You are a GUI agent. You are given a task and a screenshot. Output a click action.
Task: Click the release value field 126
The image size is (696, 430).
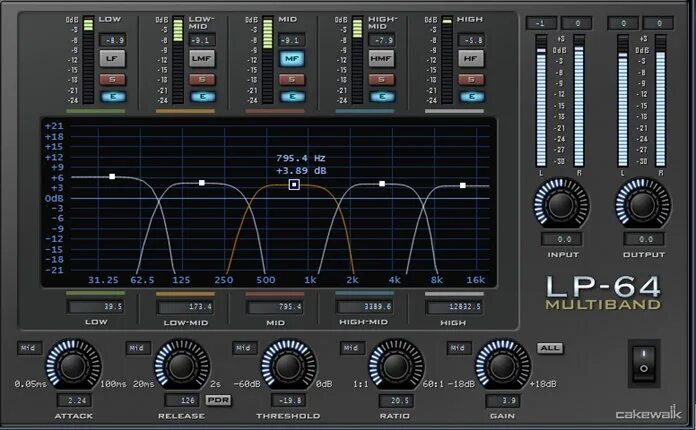point(182,400)
